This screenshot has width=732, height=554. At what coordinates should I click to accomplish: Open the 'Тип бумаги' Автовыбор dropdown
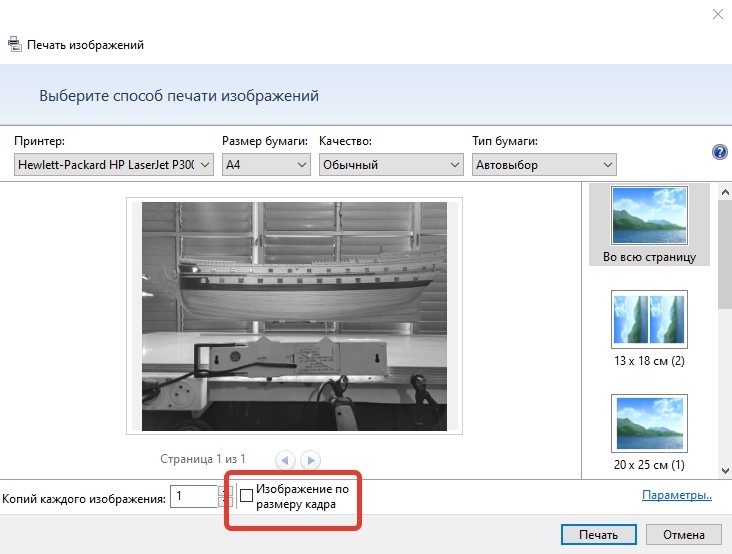(544, 165)
